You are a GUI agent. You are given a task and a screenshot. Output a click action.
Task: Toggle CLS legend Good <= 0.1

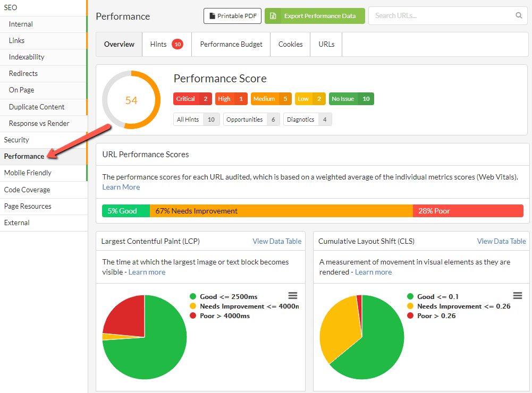[433, 296]
